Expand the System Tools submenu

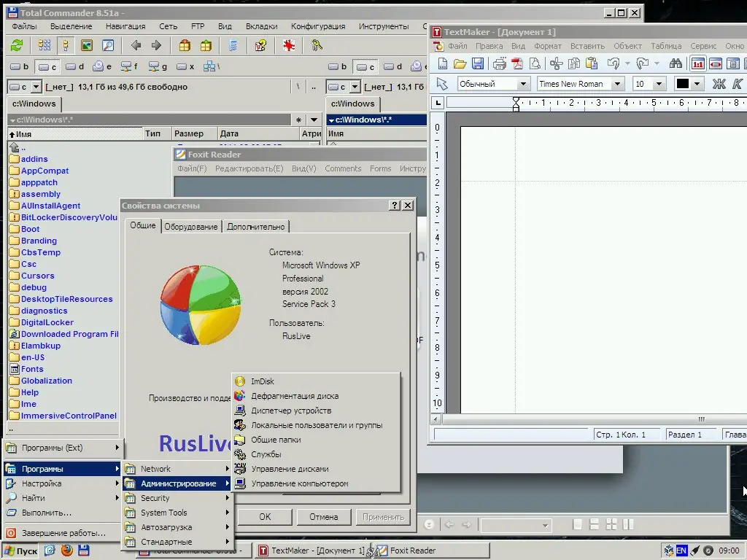177,513
